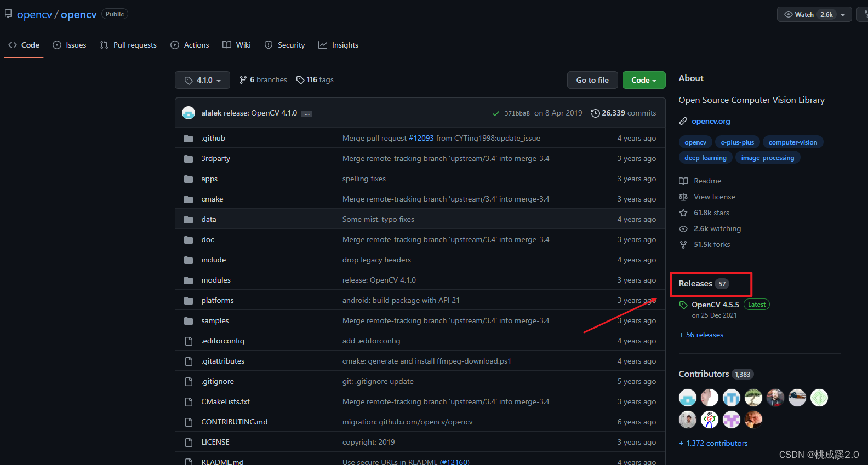Open the 116 tags link
This screenshot has height=465, width=868.
[315, 80]
